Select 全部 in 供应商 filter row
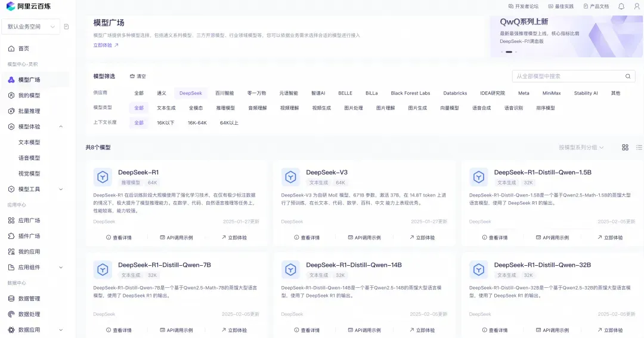 click(x=139, y=93)
